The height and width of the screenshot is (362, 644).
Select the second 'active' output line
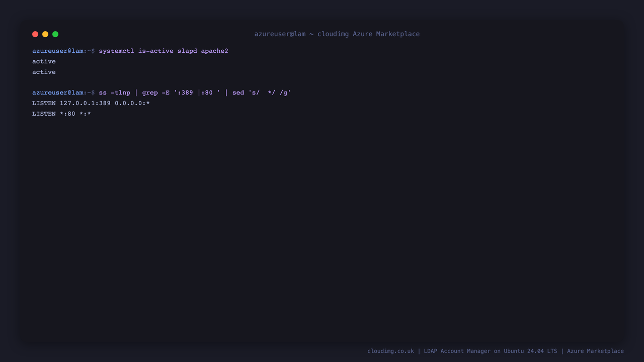click(x=44, y=72)
